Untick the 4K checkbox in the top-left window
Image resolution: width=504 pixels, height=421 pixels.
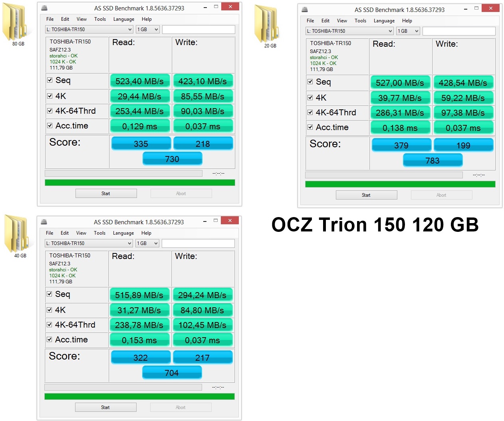coord(50,96)
